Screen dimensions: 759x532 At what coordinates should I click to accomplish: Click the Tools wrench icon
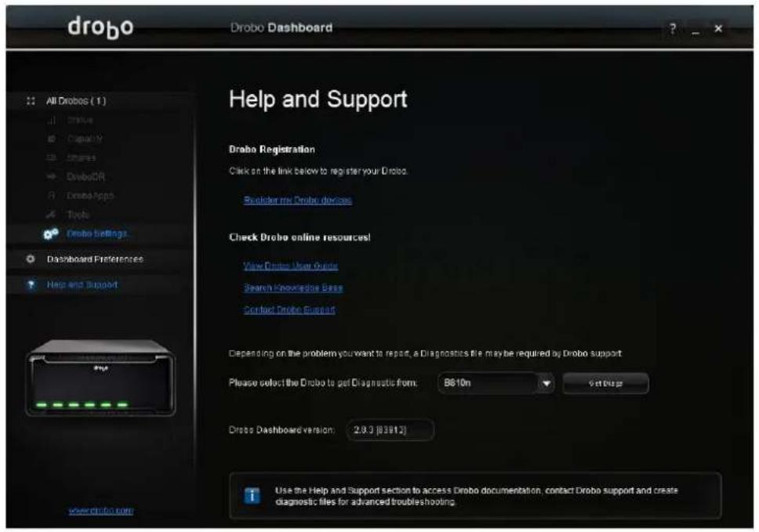click(51, 214)
